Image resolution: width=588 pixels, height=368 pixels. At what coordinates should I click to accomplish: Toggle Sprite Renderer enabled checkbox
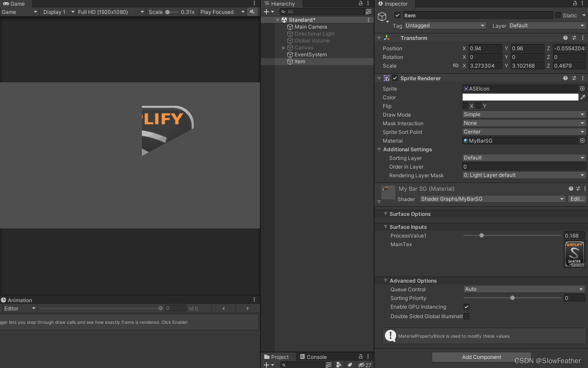(x=395, y=78)
